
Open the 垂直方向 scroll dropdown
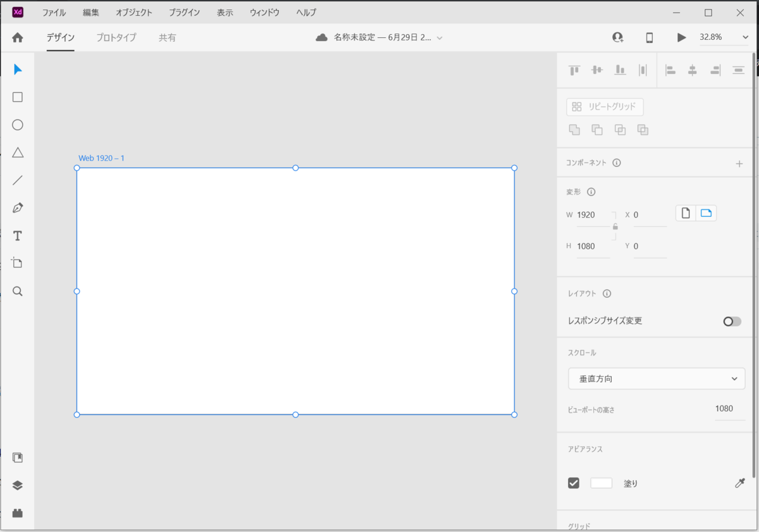click(x=657, y=378)
